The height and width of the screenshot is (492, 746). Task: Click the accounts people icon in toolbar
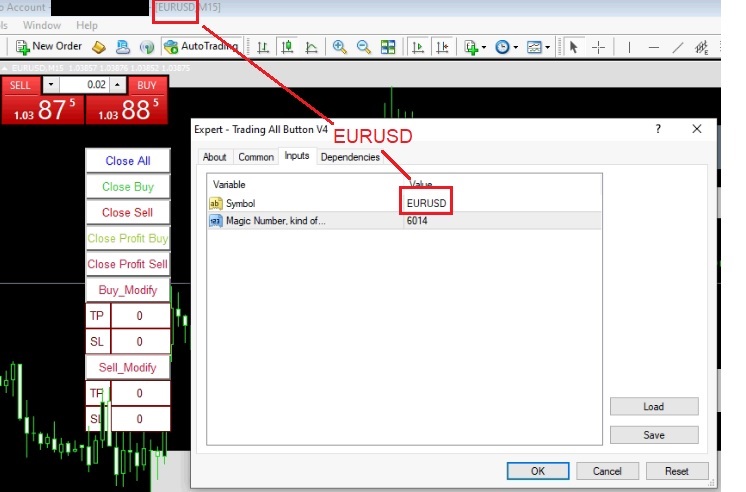click(x=123, y=47)
